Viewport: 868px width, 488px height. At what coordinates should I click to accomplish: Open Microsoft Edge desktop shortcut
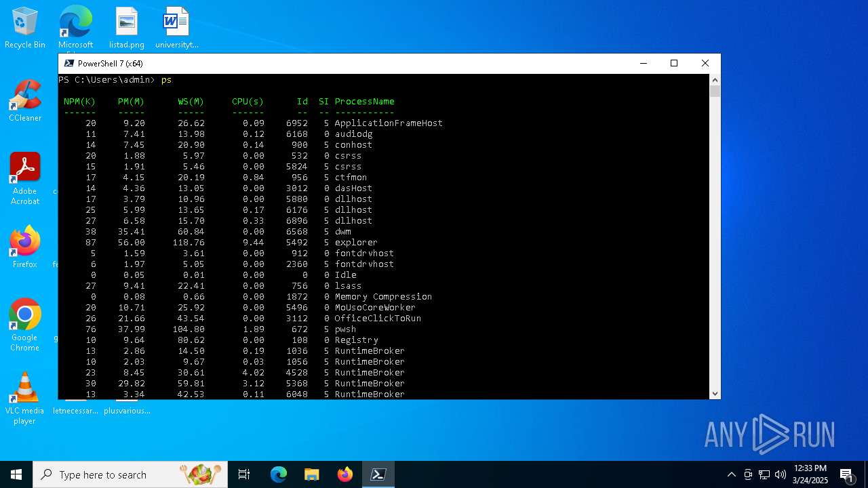(75, 28)
